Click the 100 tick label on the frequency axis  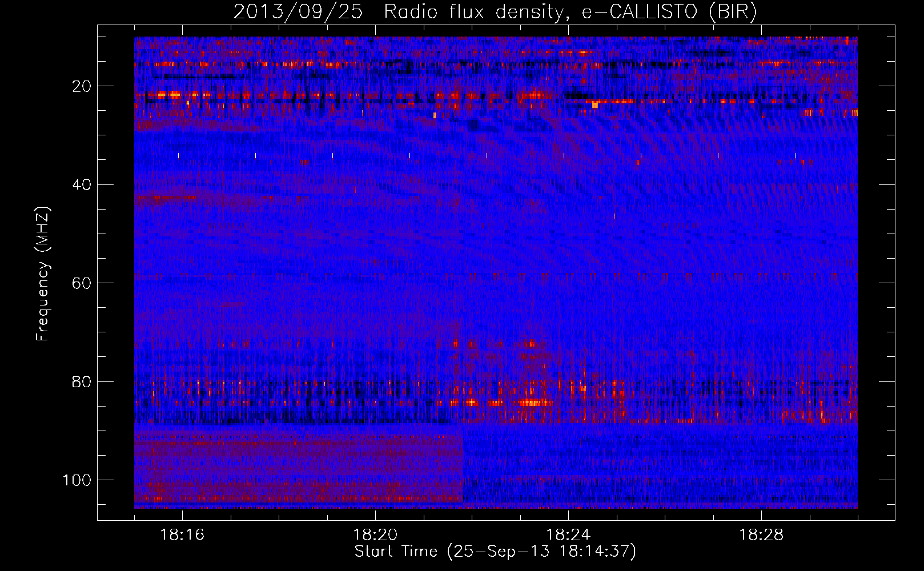[78, 480]
